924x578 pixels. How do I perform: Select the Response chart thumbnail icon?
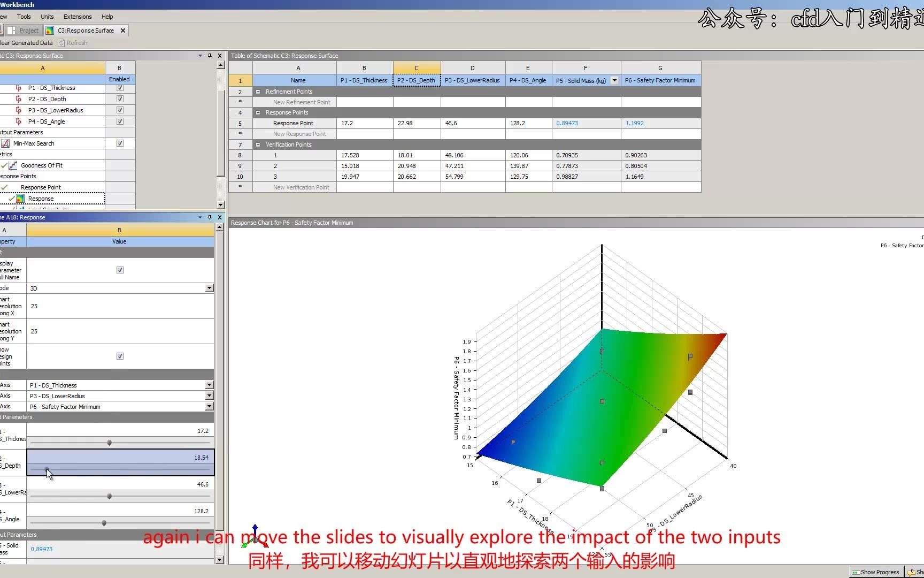pos(19,198)
